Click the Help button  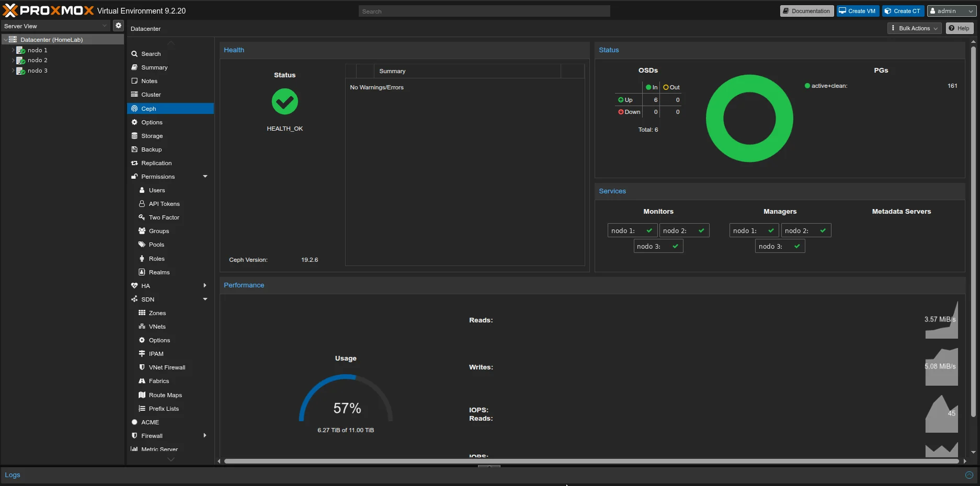click(959, 28)
